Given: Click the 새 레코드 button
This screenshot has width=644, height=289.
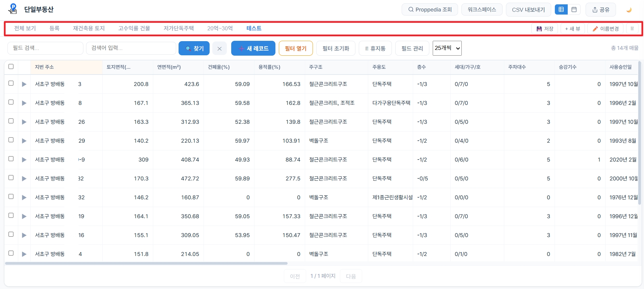Looking at the screenshot, I should [253, 48].
